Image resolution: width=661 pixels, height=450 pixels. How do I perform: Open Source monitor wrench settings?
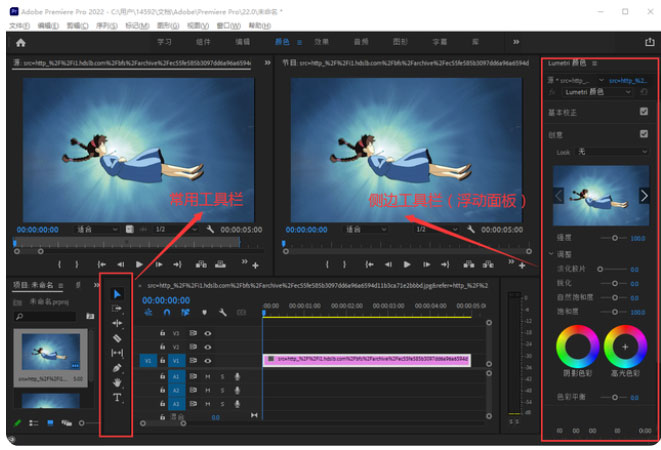coord(210,229)
